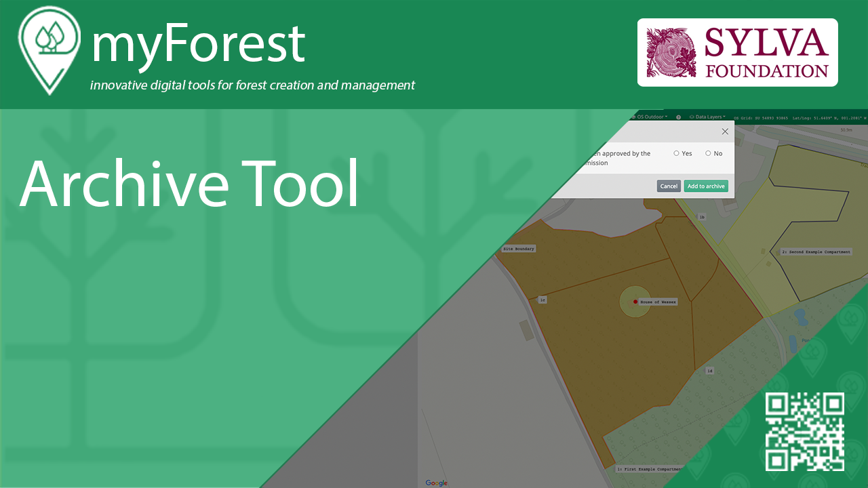Select the Yes radio button
Image resolution: width=868 pixels, height=488 pixels.
point(676,154)
